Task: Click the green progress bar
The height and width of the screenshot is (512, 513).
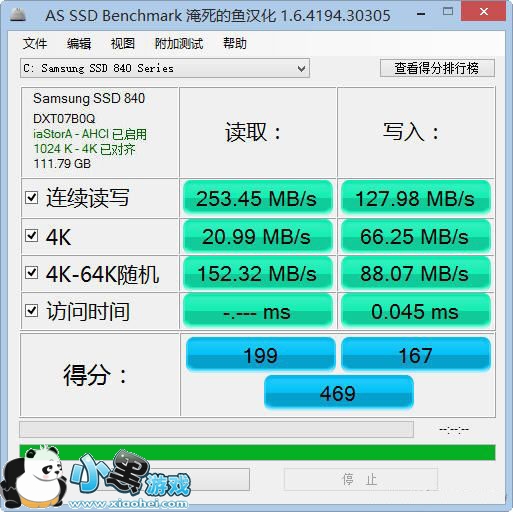Action: (257, 452)
